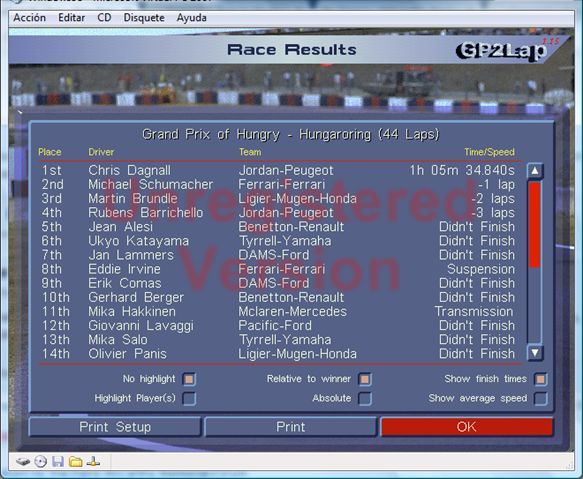
Task: Select the Show finish times option
Action: [540, 379]
